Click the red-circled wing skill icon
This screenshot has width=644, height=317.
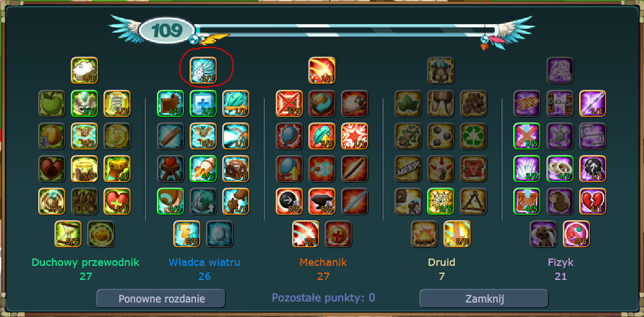pos(203,70)
